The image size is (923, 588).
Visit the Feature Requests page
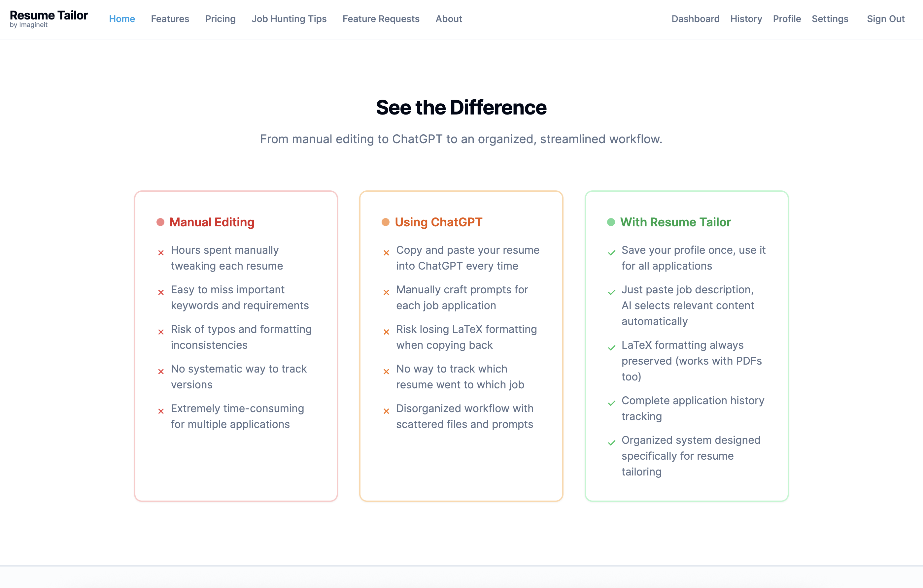click(x=381, y=19)
